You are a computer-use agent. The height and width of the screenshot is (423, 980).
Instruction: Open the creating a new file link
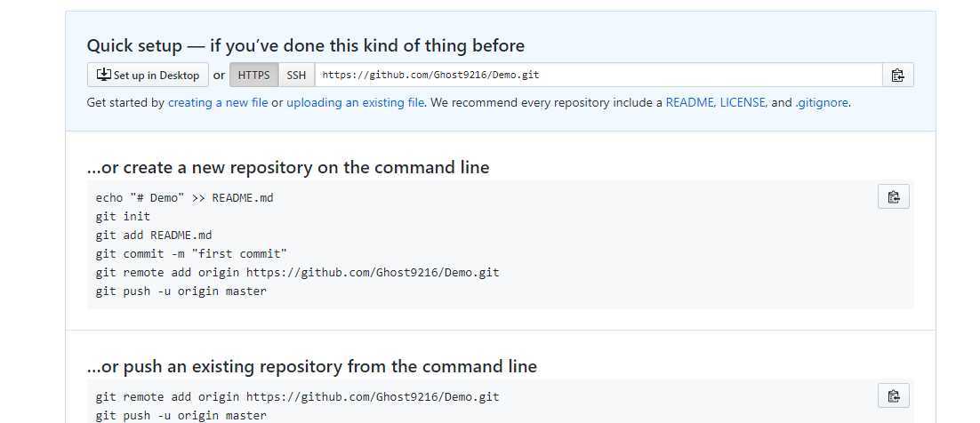coord(218,102)
